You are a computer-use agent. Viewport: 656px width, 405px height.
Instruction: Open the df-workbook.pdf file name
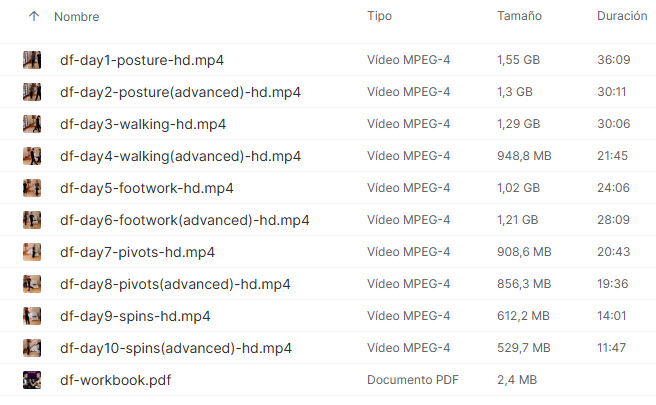pos(114,380)
